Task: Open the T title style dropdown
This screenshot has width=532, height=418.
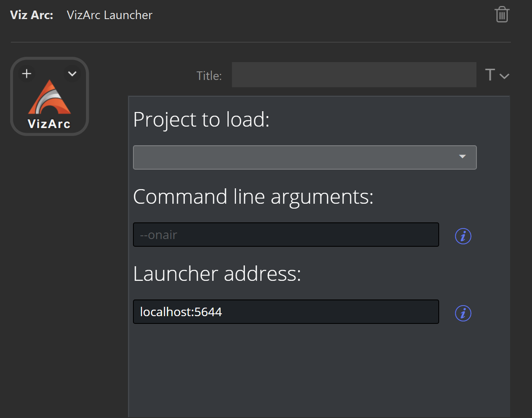Action: point(497,75)
